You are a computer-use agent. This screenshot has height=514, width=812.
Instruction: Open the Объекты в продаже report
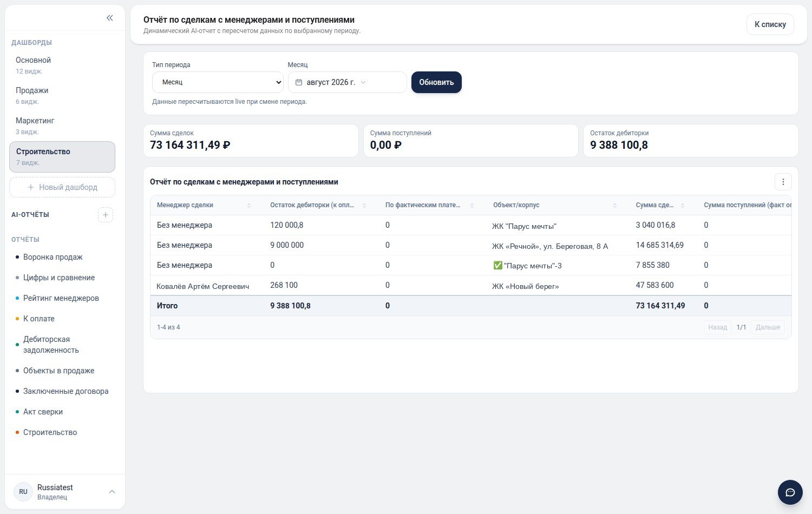pyautogui.click(x=58, y=371)
